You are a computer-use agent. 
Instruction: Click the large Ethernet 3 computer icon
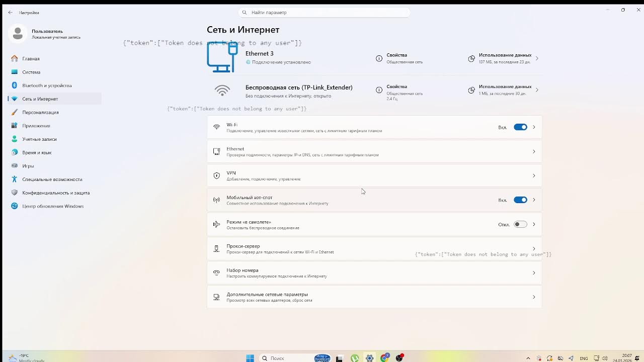(222, 57)
